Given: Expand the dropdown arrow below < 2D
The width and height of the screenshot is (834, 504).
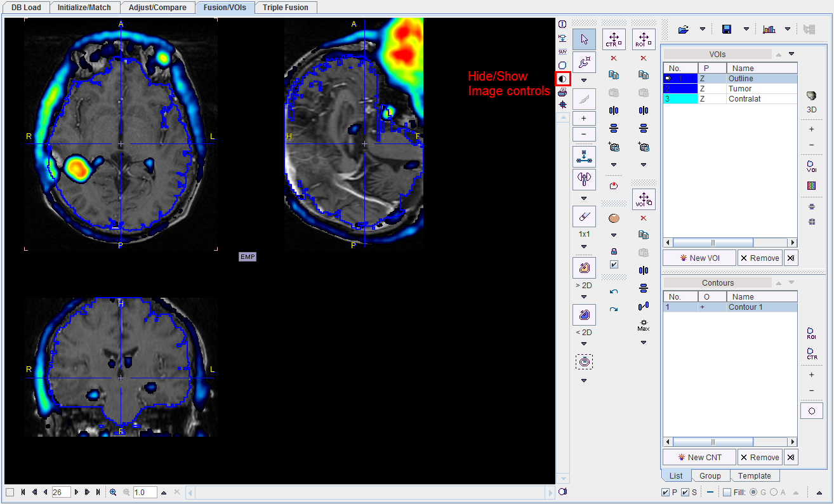Looking at the screenshot, I should 584,344.
